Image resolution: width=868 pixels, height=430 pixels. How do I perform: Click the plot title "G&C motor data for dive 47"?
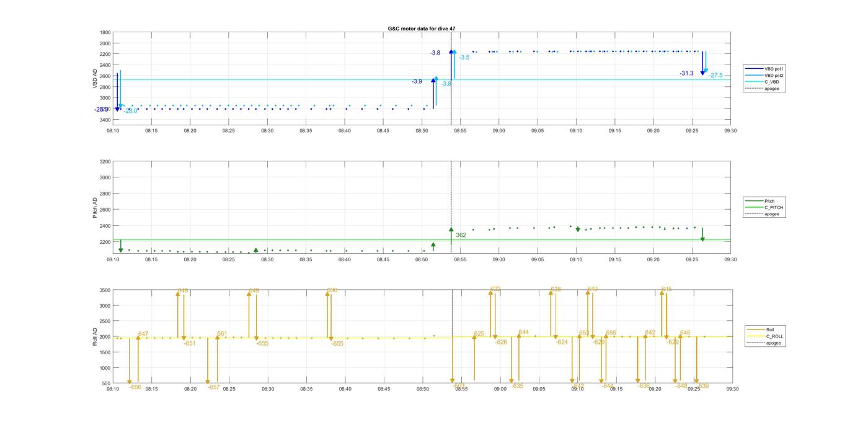coord(421,29)
